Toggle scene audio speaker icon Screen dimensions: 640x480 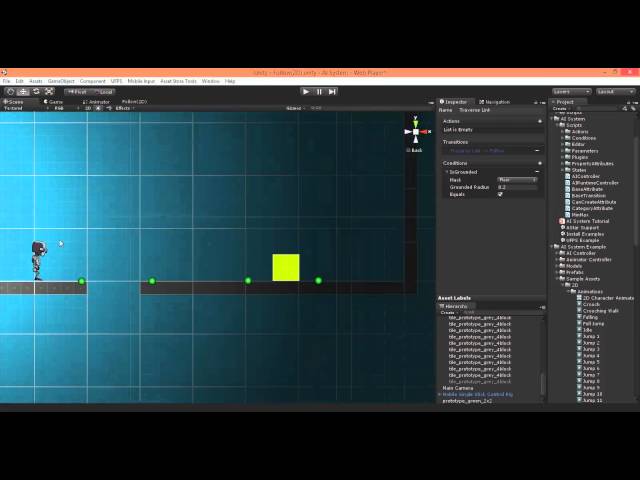tap(109, 108)
